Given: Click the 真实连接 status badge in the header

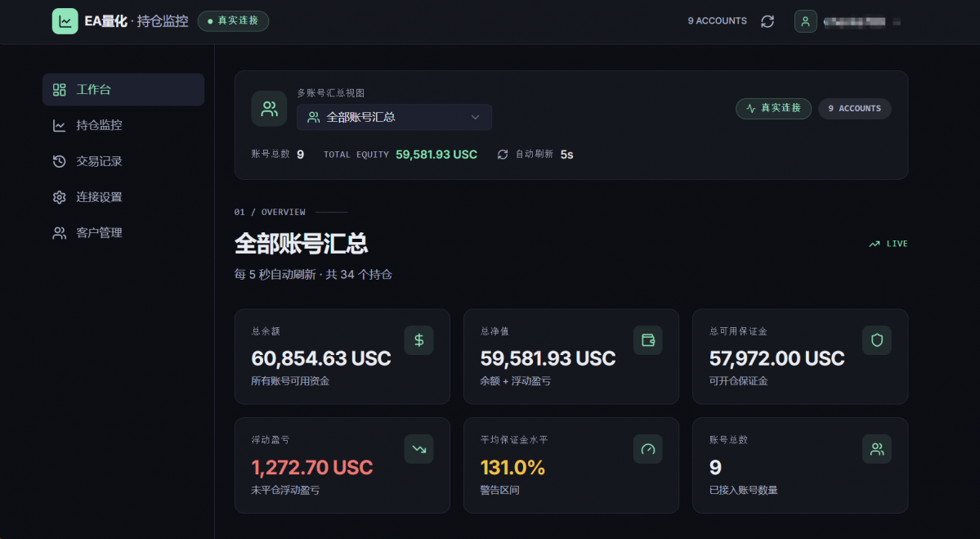Looking at the screenshot, I should coord(233,21).
